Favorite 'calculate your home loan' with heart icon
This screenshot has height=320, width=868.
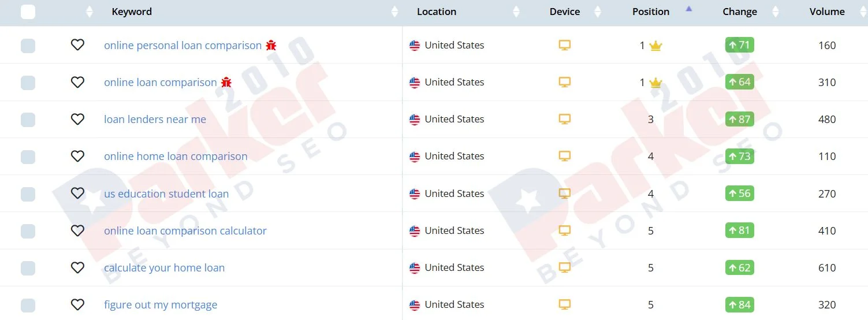[77, 267]
